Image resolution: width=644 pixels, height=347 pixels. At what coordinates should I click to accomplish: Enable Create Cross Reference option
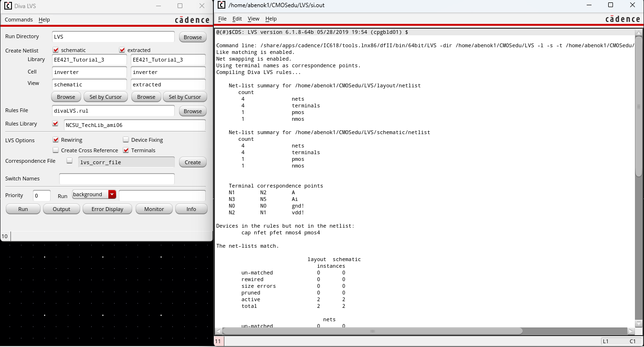click(x=56, y=150)
